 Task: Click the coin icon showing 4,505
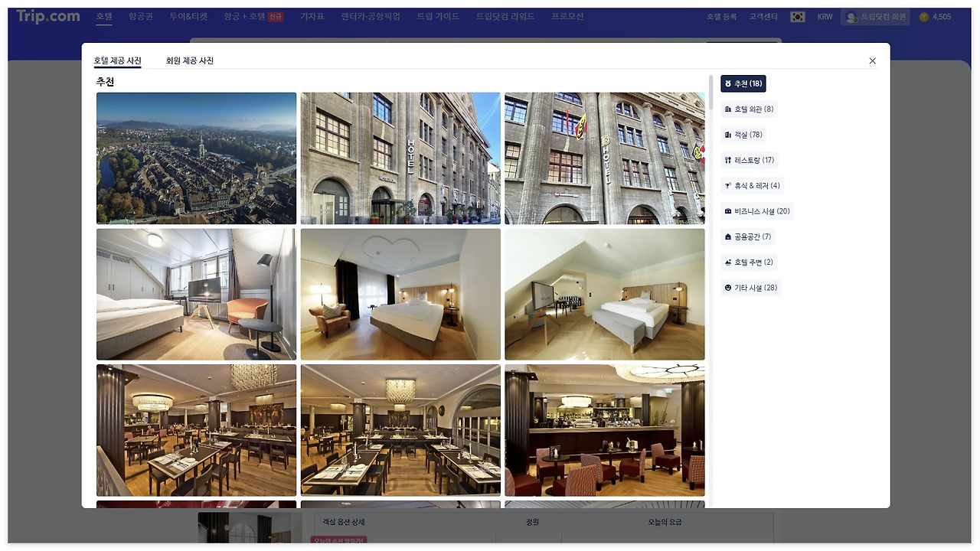click(x=924, y=17)
